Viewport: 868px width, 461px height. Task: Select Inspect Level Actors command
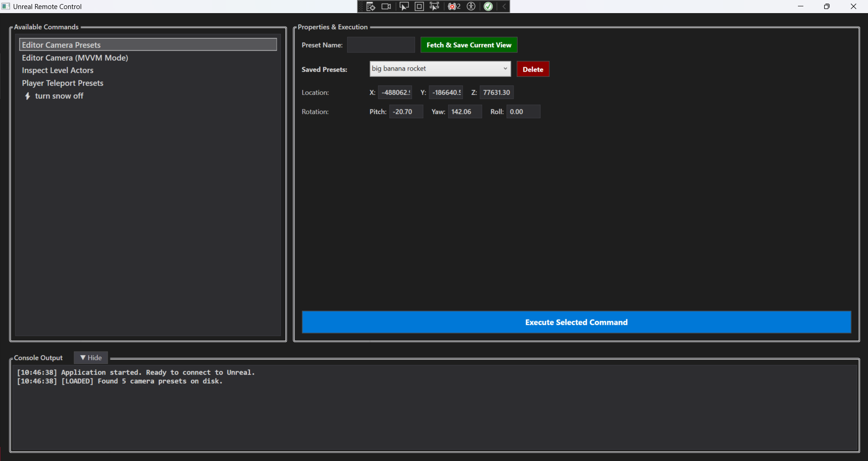tap(58, 71)
